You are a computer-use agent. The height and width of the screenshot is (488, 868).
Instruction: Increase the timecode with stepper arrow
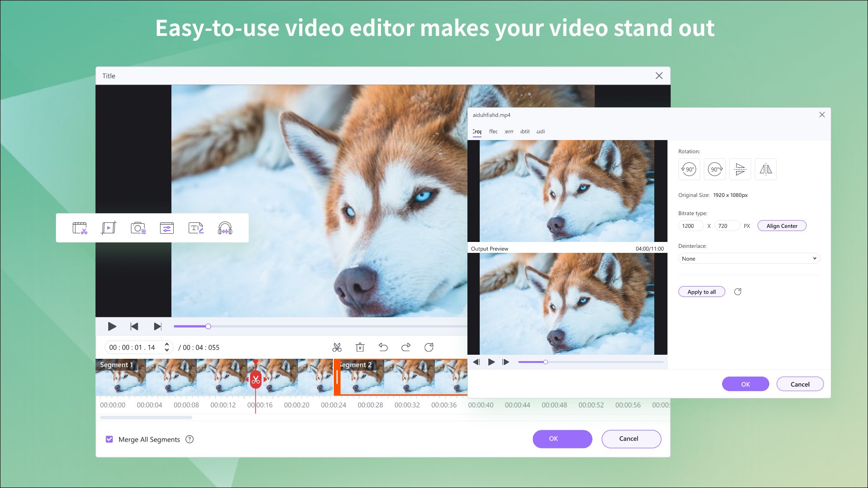click(167, 344)
